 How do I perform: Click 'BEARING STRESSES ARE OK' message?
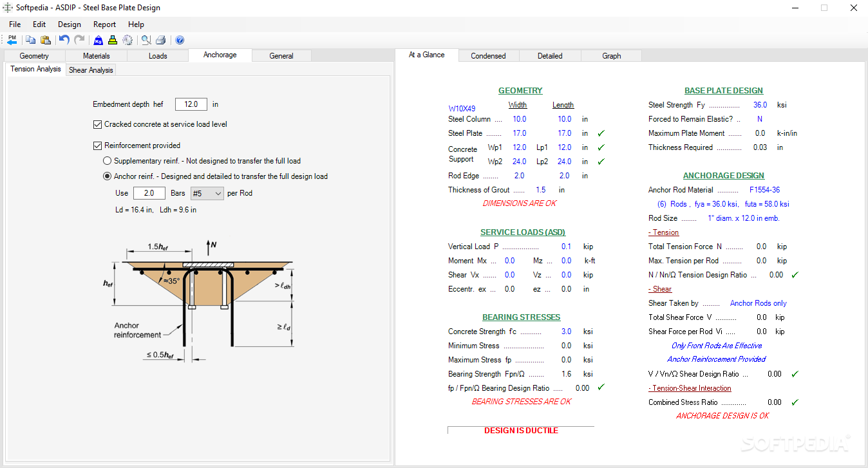(522, 402)
